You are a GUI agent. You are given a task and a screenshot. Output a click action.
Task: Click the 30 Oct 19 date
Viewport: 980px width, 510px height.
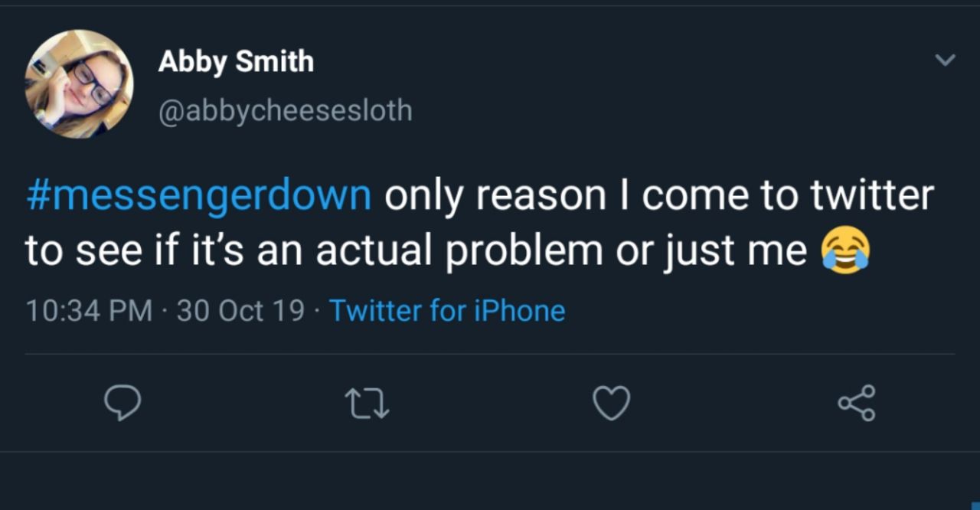pyautogui.click(x=240, y=311)
